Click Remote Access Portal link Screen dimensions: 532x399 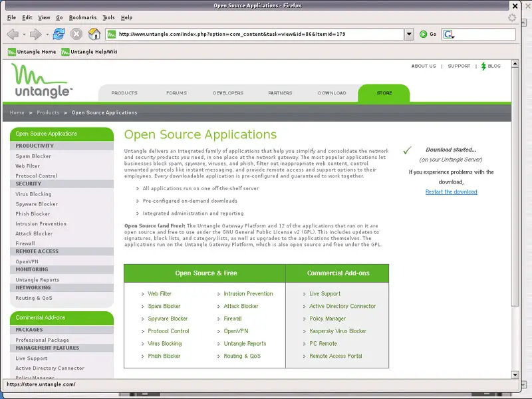(336, 356)
